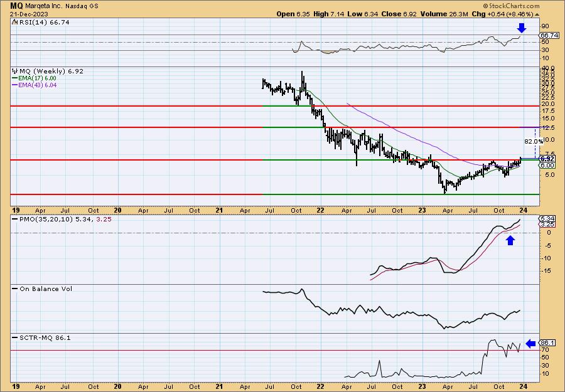Click the MQ ticker symbol in header
Image resolution: width=565 pixels, height=392 pixels.
pyautogui.click(x=16, y=6)
